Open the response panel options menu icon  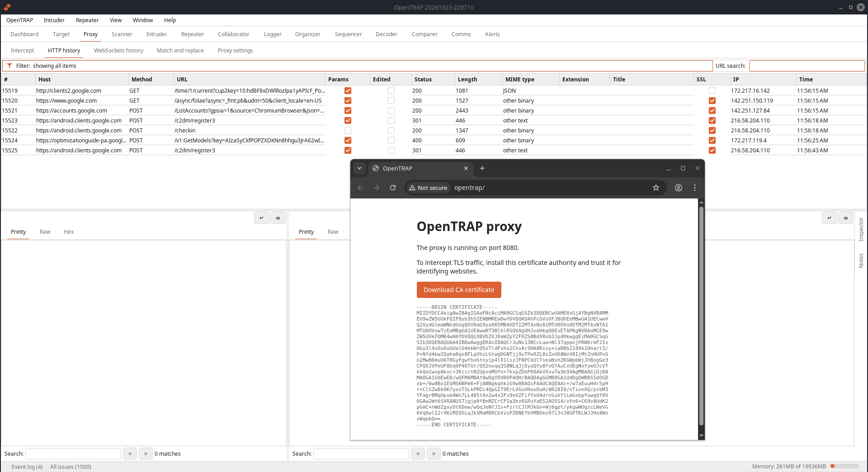coord(846,218)
